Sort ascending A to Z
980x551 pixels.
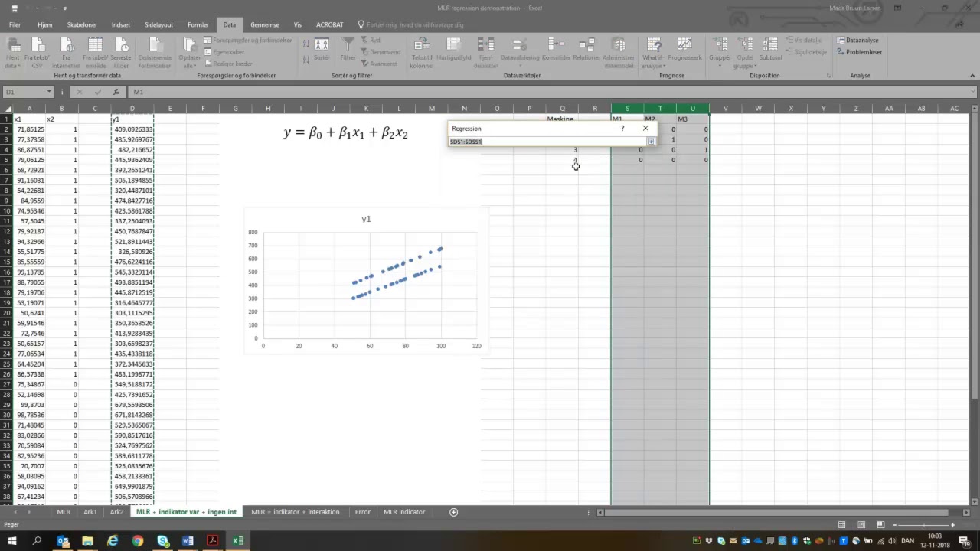[307, 43]
